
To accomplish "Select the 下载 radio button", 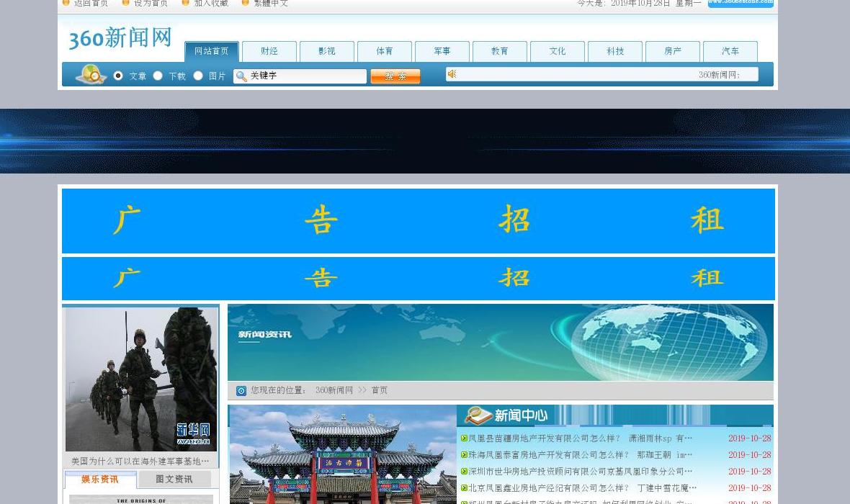I will tap(158, 76).
